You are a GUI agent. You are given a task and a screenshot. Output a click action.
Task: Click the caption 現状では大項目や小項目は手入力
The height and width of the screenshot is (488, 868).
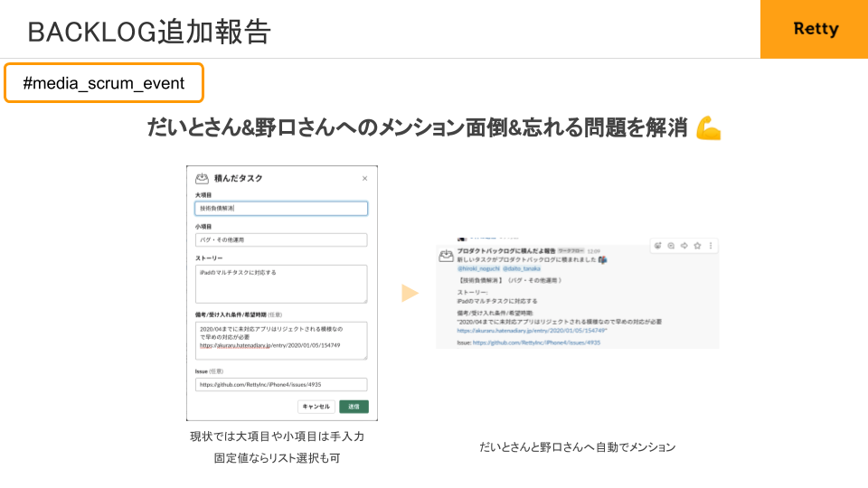pyautogui.click(x=278, y=436)
